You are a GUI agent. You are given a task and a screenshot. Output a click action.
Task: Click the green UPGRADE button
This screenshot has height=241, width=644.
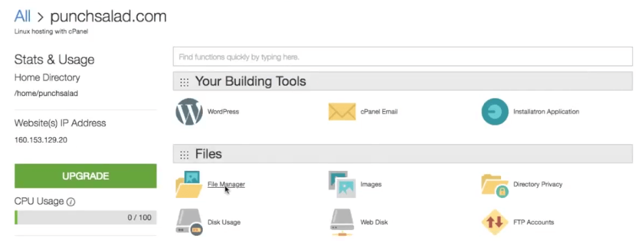pos(85,176)
